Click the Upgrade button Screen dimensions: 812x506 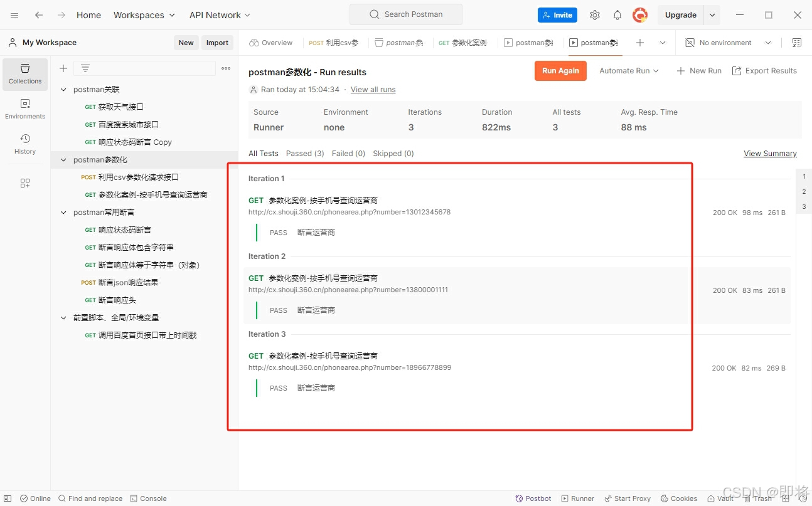coord(681,15)
